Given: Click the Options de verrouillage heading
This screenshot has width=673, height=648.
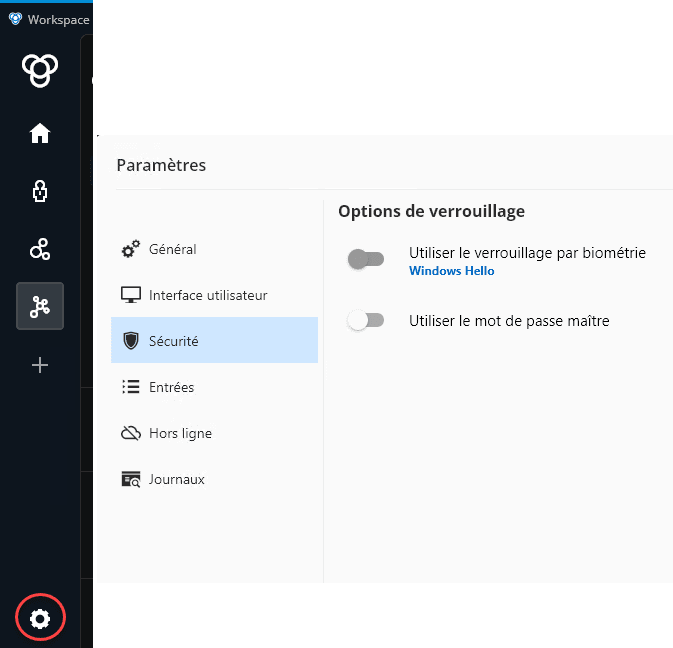Looking at the screenshot, I should click(x=431, y=211).
